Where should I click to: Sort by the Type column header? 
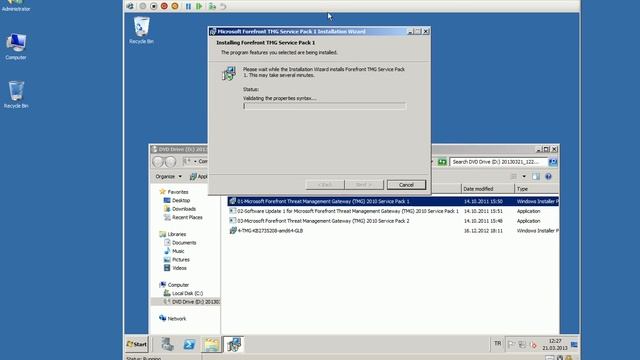click(537, 189)
